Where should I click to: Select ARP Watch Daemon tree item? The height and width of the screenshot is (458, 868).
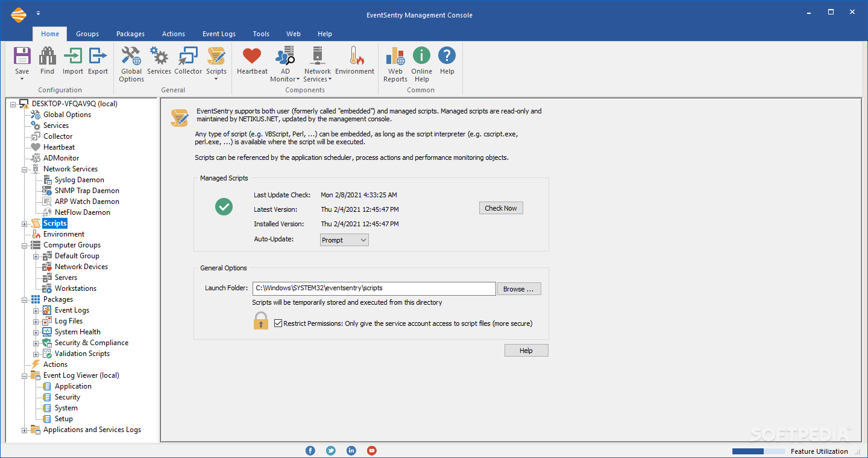pyautogui.click(x=87, y=202)
